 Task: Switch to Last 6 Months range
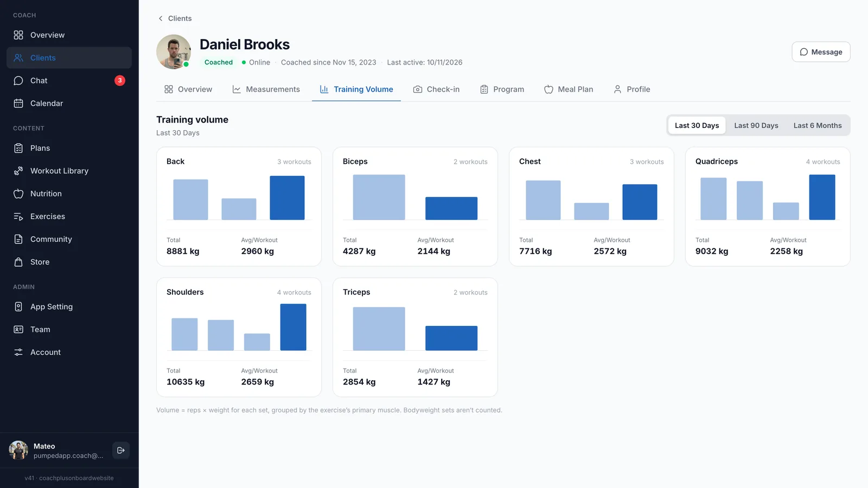[818, 125]
